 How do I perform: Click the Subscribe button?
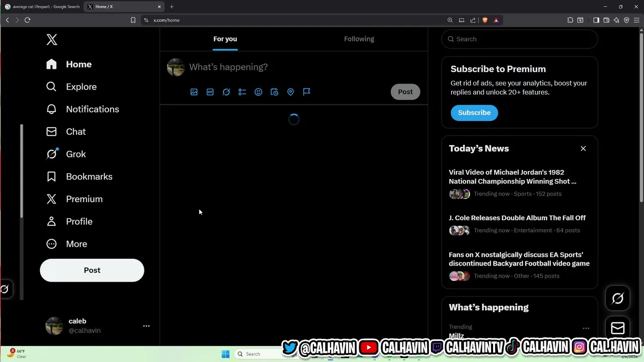tap(474, 113)
